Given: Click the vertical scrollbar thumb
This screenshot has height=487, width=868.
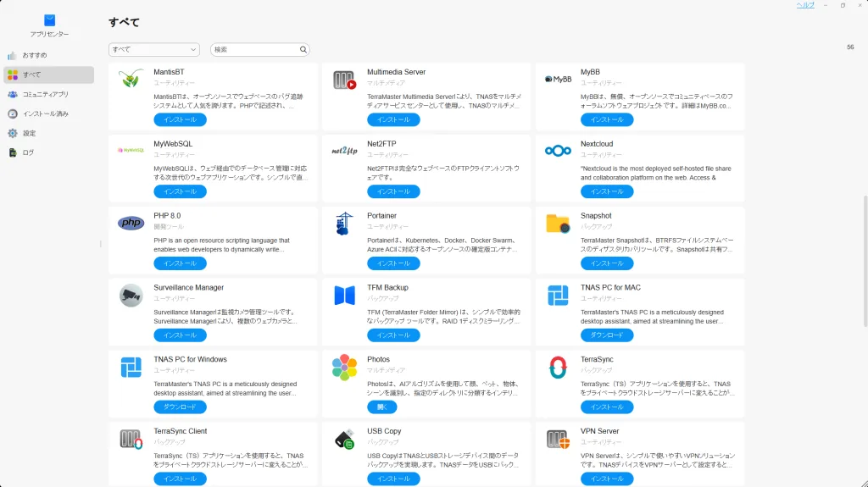Looking at the screenshot, I should (x=865, y=260).
